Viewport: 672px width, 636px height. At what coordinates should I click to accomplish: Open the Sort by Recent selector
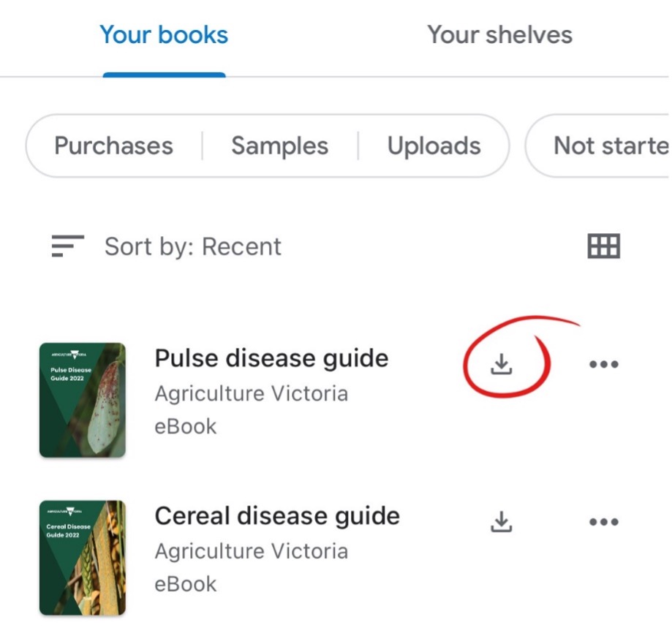pos(193,246)
